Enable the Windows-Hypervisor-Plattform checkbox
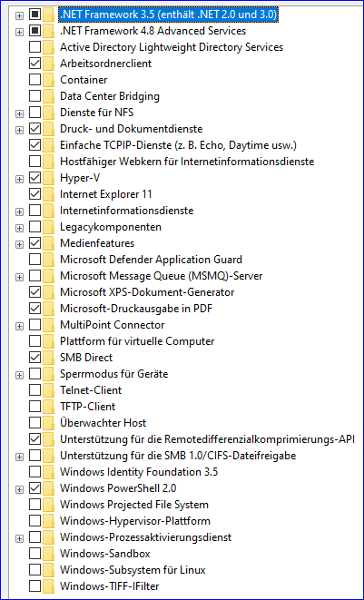Image resolution: width=364 pixels, height=600 pixels. click(x=34, y=521)
